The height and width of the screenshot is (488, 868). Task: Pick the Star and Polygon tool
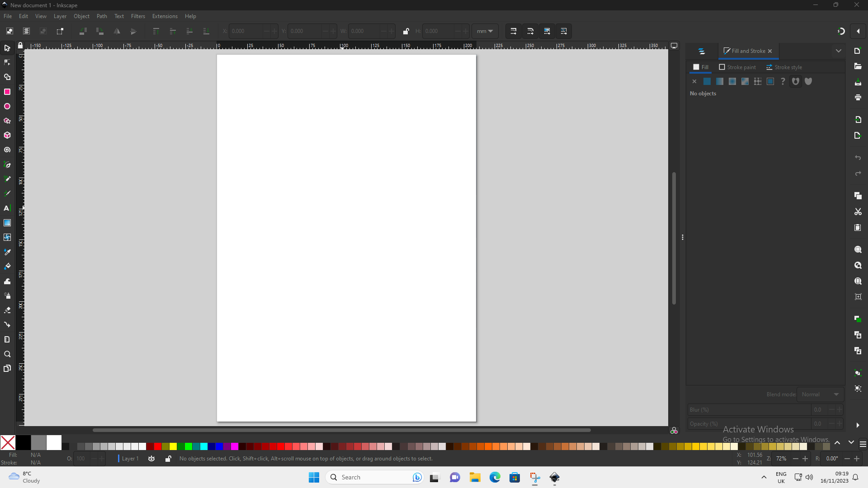(x=7, y=121)
